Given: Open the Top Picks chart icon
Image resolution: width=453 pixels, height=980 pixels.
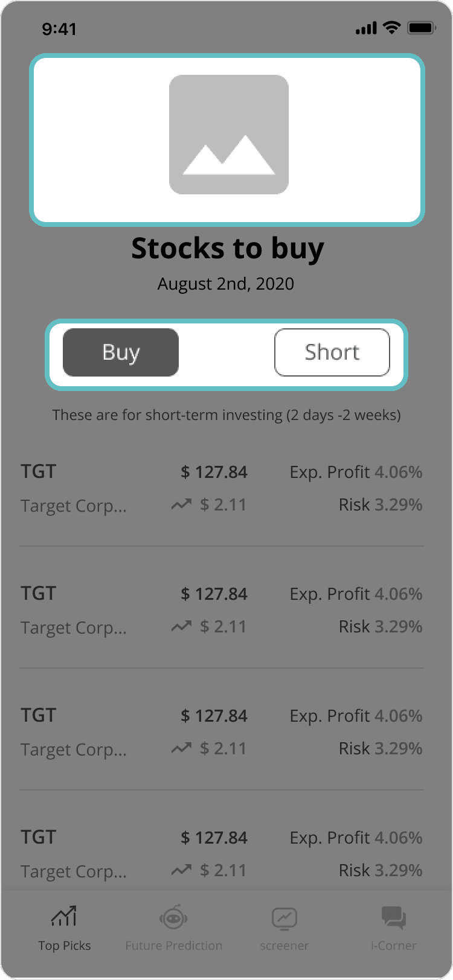Looking at the screenshot, I should [x=64, y=916].
